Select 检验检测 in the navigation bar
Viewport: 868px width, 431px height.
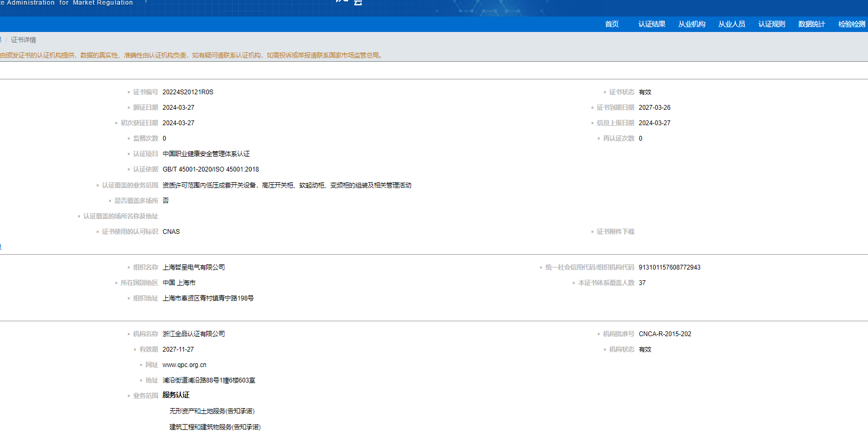click(x=851, y=24)
